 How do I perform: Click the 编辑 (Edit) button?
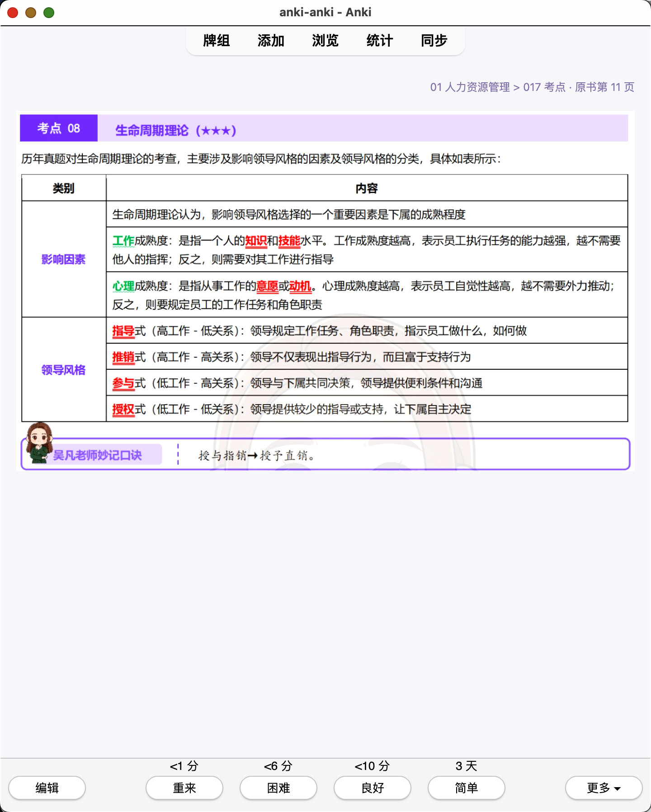click(x=47, y=788)
